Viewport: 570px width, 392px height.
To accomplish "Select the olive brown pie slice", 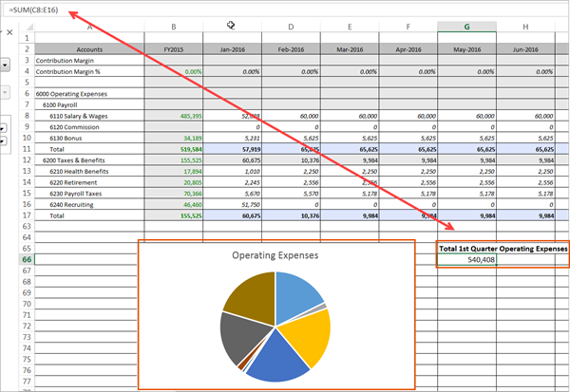I will [x=253, y=296].
